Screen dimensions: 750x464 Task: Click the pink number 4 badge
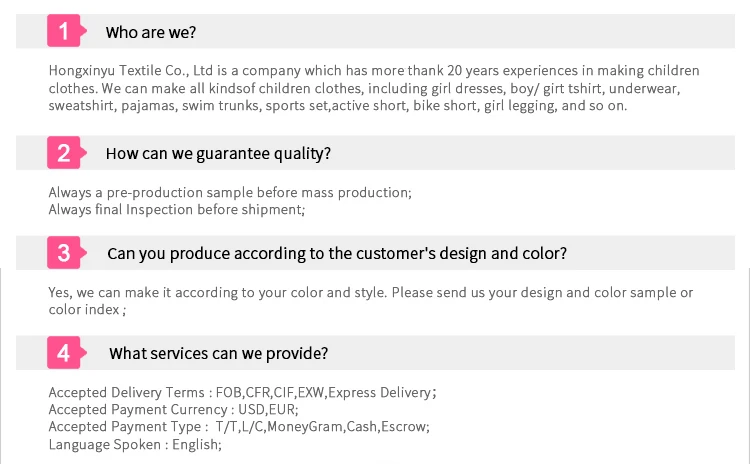click(66, 353)
